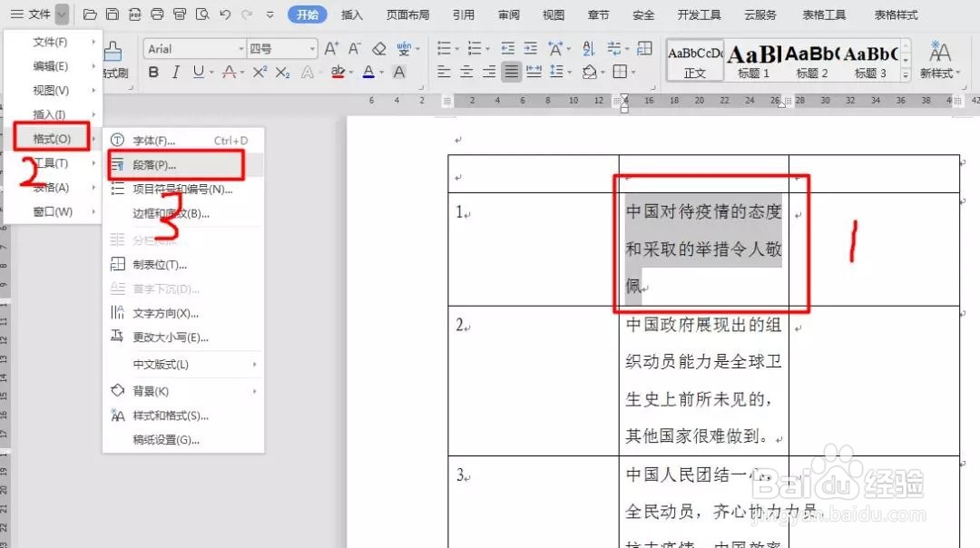
Task: Click the Open folder icon in quick toolbar
Action: 90,14
